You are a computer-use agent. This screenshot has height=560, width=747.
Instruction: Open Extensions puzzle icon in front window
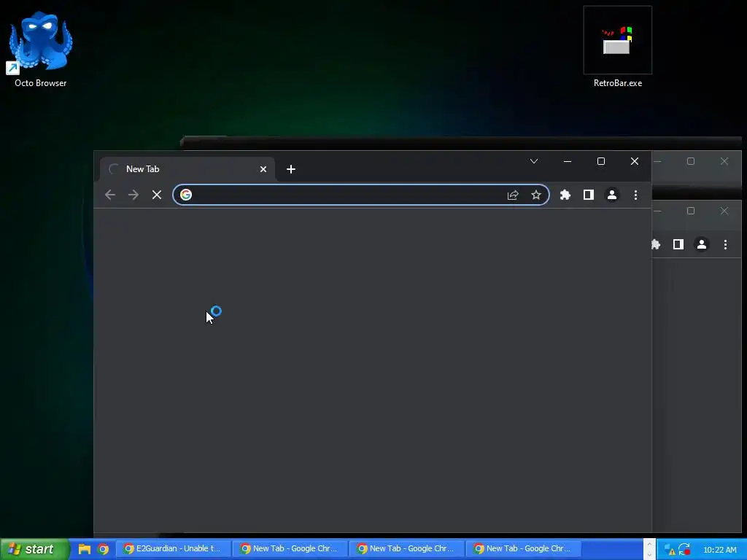tap(565, 195)
